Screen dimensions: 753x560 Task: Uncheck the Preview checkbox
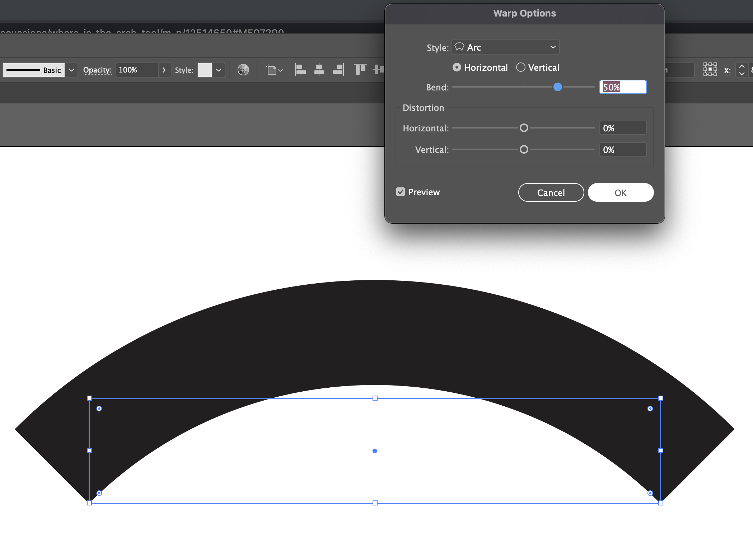coord(401,192)
